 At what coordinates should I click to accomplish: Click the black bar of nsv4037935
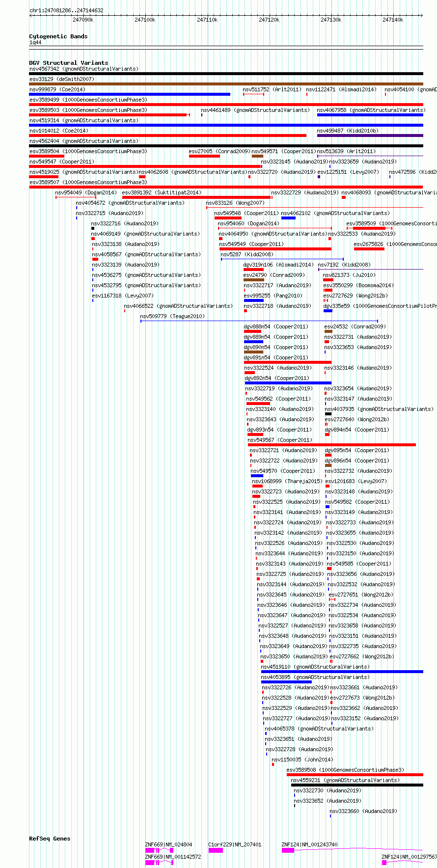tap(328, 414)
